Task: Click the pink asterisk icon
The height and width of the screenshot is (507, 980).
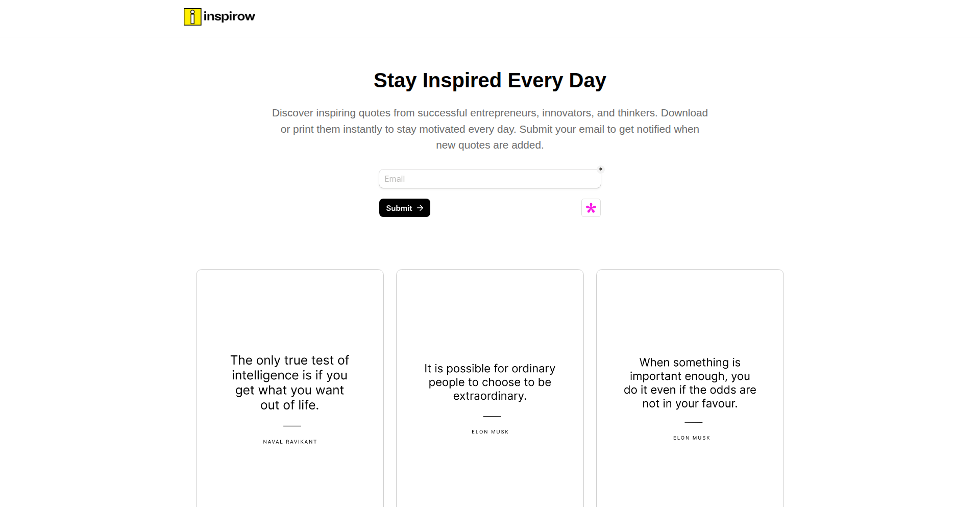Action: tap(591, 208)
